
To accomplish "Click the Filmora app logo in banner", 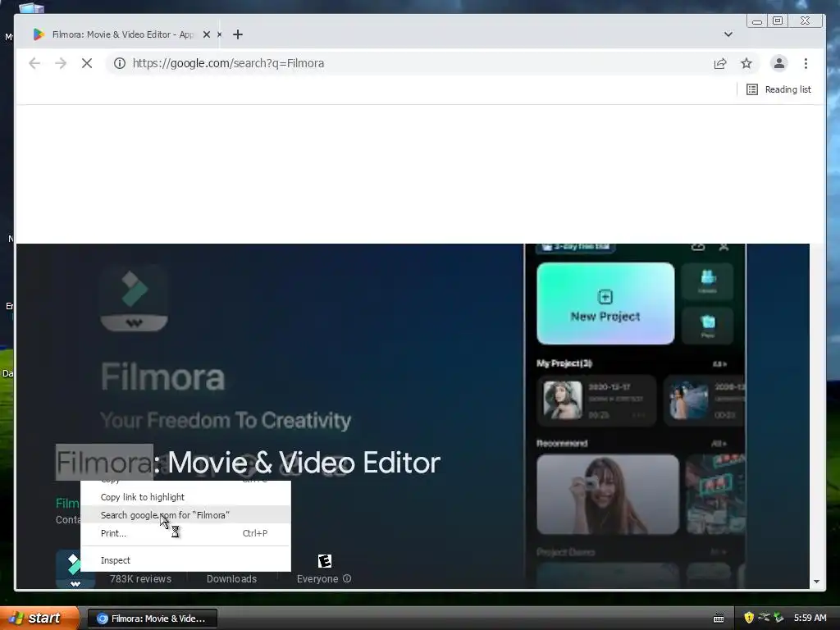I will click(x=134, y=298).
